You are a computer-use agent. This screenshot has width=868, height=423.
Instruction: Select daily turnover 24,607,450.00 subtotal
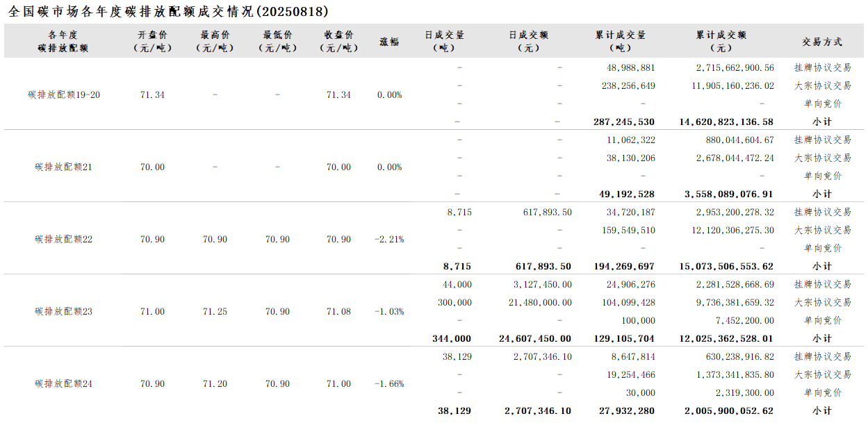point(535,339)
